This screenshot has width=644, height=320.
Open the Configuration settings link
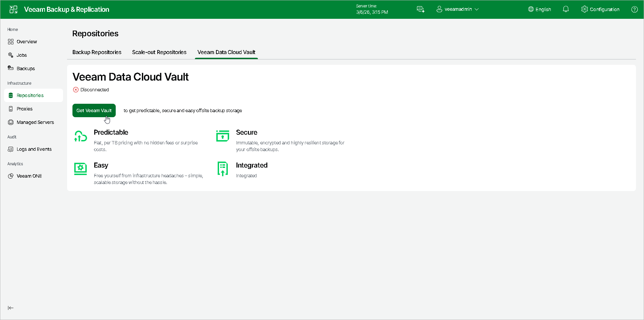(604, 9)
